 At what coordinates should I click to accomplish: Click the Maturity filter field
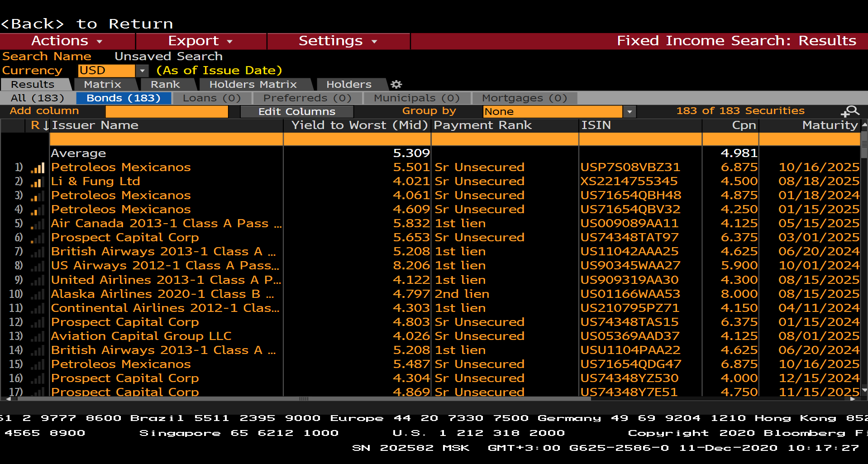tap(810, 139)
